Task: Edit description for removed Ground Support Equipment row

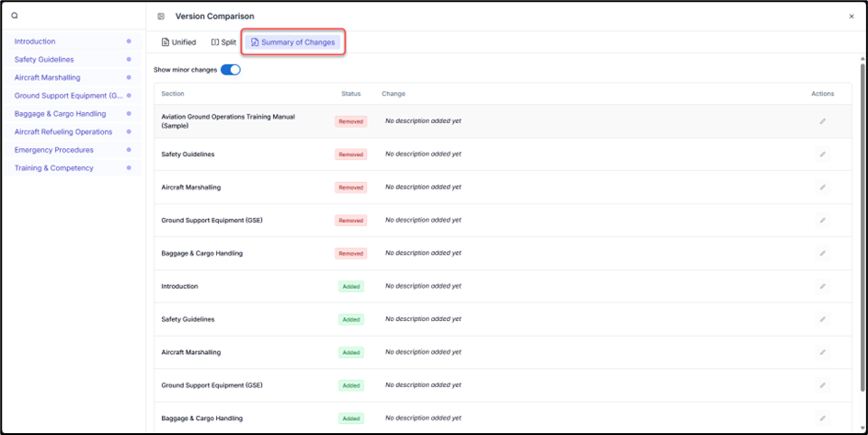Action: 822,221
